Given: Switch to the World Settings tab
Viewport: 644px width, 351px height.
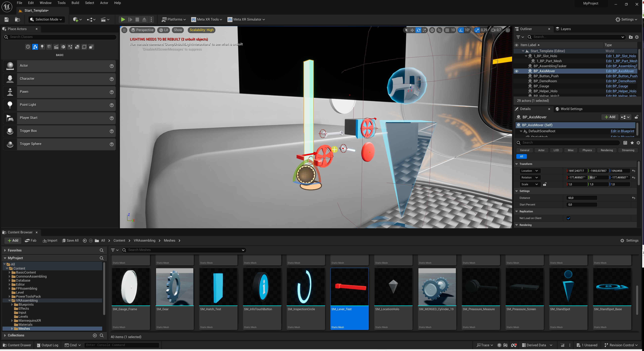Looking at the screenshot, I should pos(571,109).
